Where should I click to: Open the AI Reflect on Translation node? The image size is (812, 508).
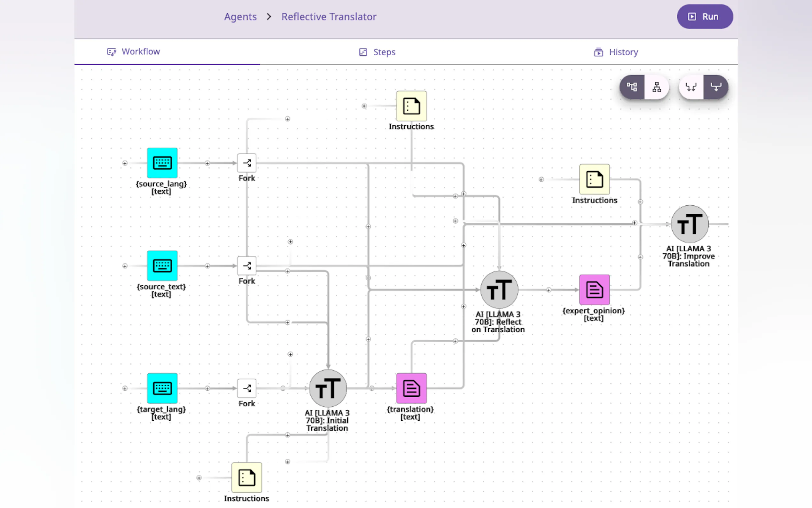click(x=499, y=290)
